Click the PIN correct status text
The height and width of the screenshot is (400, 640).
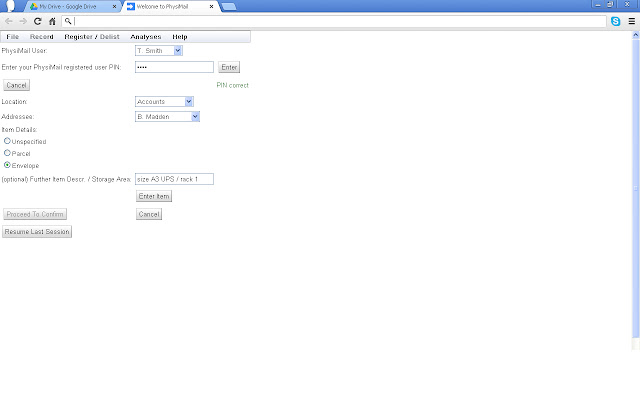(233, 85)
